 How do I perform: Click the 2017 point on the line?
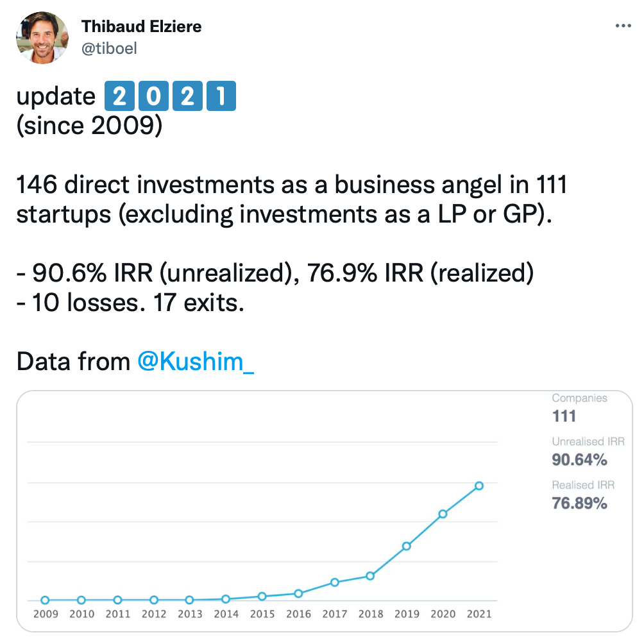coord(335,582)
